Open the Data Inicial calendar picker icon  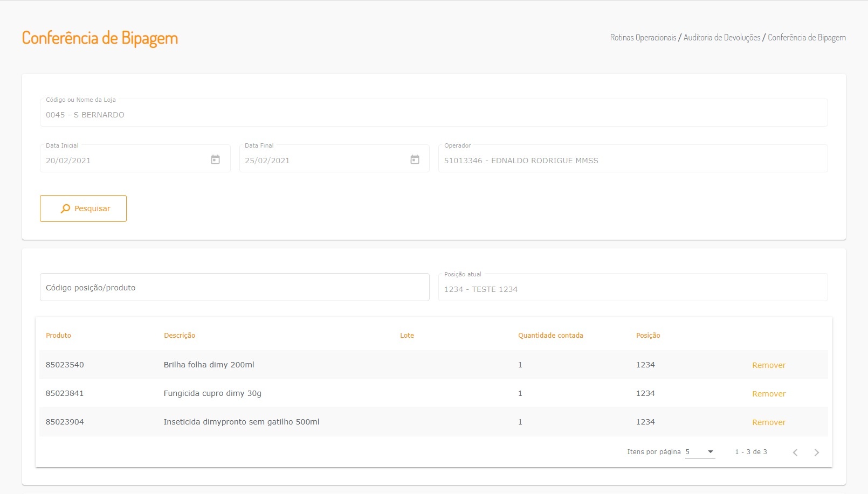pos(215,159)
